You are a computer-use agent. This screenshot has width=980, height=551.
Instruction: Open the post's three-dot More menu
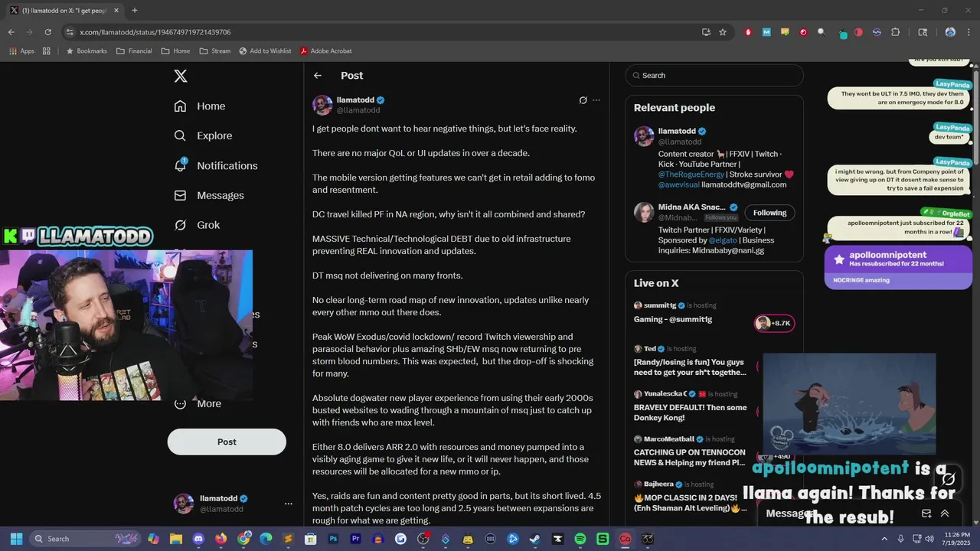[596, 100]
